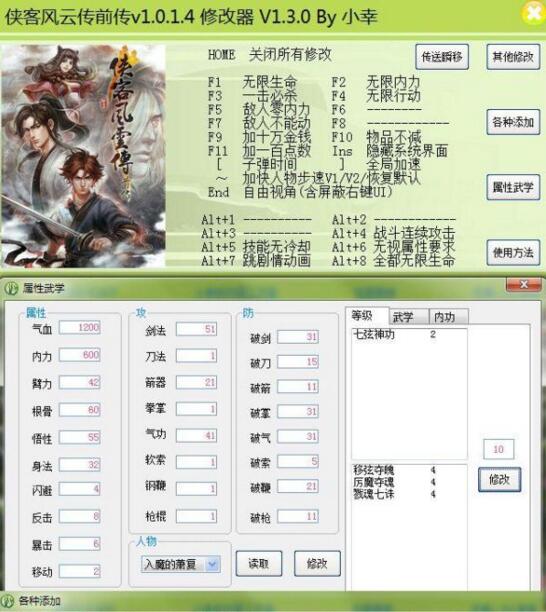This screenshot has height=612, width=546.
Task: Click the 各种添加 leaf icon at bottom
Action: pyautogui.click(x=7, y=601)
